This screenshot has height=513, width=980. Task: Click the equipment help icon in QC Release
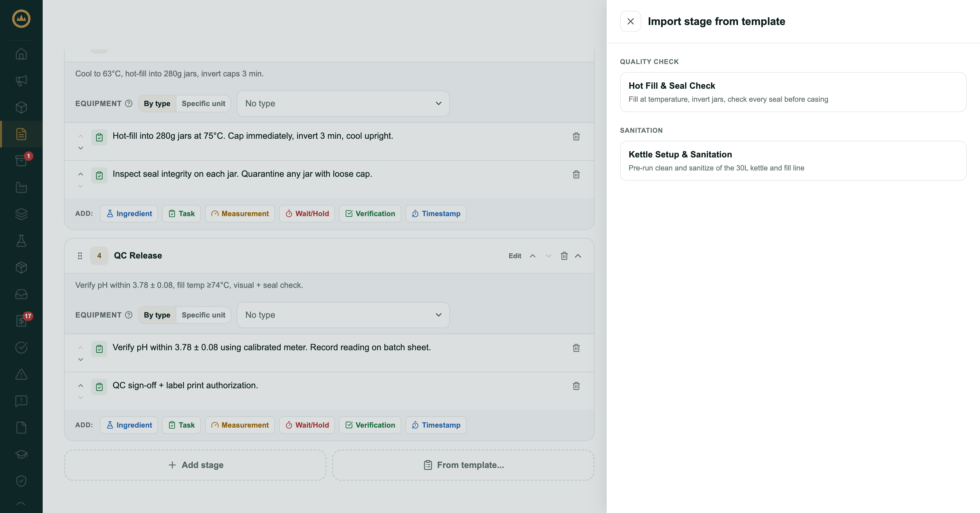[129, 315]
